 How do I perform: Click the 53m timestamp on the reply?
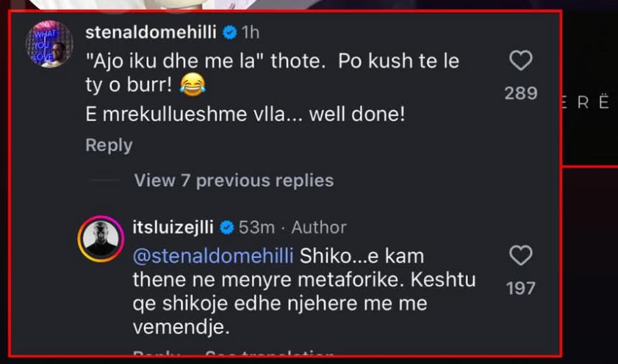click(256, 228)
